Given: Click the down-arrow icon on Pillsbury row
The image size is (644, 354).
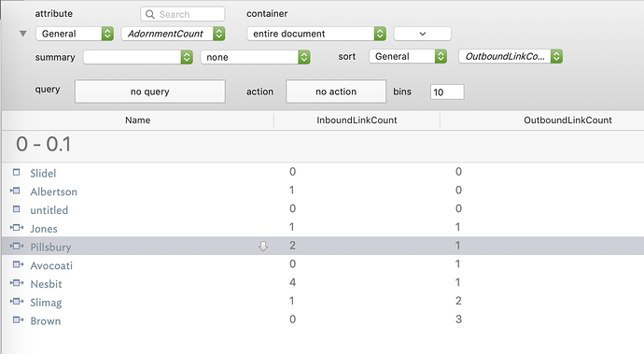Looking at the screenshot, I should (x=263, y=247).
